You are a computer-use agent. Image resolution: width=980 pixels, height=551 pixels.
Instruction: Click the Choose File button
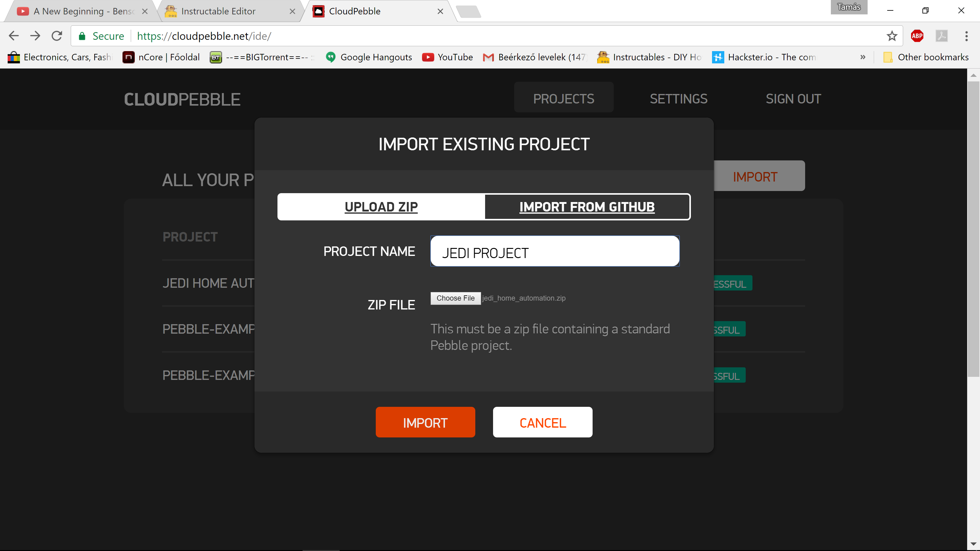pyautogui.click(x=455, y=298)
